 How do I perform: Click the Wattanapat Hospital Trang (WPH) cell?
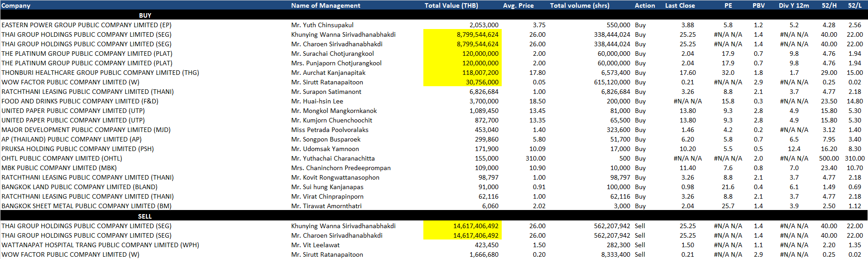pos(100,245)
